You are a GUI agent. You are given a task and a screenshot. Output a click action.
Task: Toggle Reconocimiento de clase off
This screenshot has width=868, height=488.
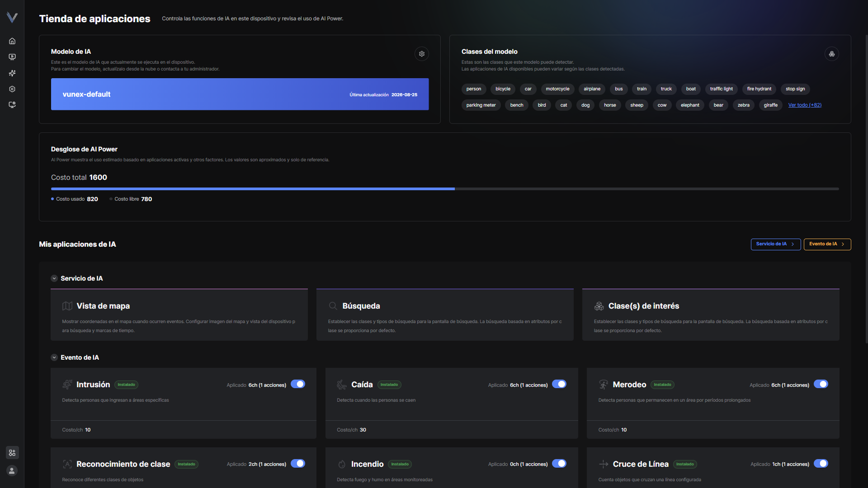click(x=298, y=464)
